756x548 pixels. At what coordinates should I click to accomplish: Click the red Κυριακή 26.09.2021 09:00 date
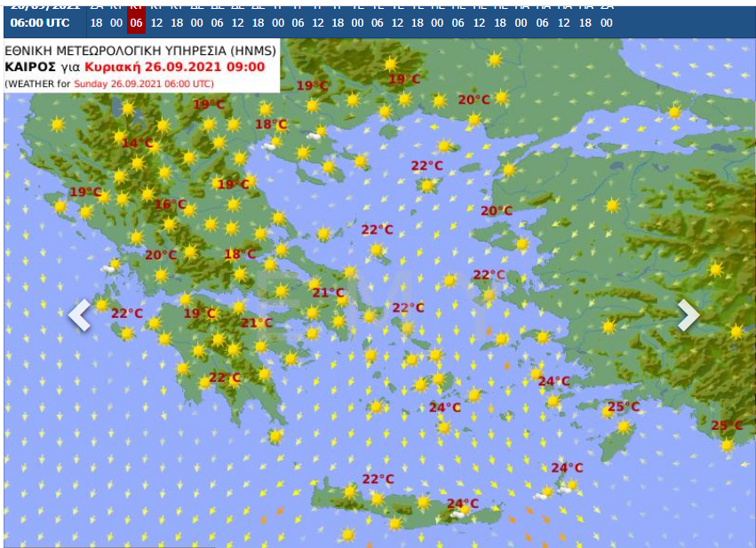(174, 67)
